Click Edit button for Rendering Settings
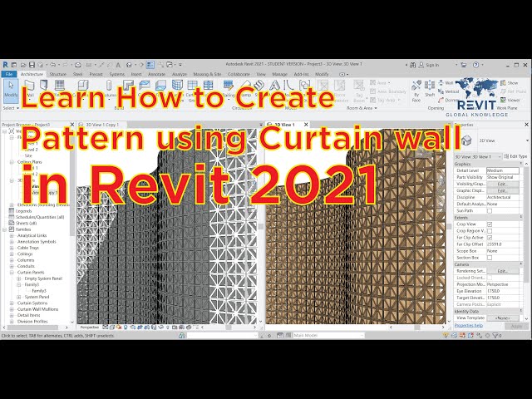Viewport: 532px width, 399px height. click(x=502, y=271)
